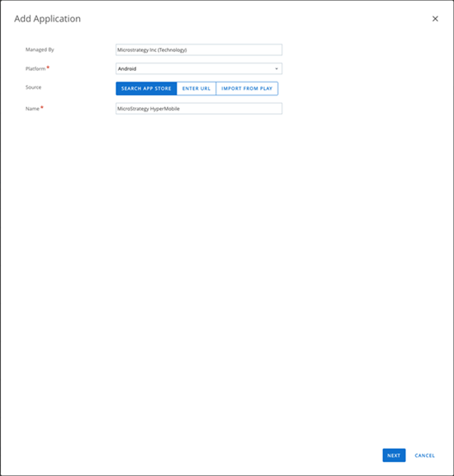Click the Android value in Platform
The width and height of the screenshot is (454, 476).
(x=127, y=68)
